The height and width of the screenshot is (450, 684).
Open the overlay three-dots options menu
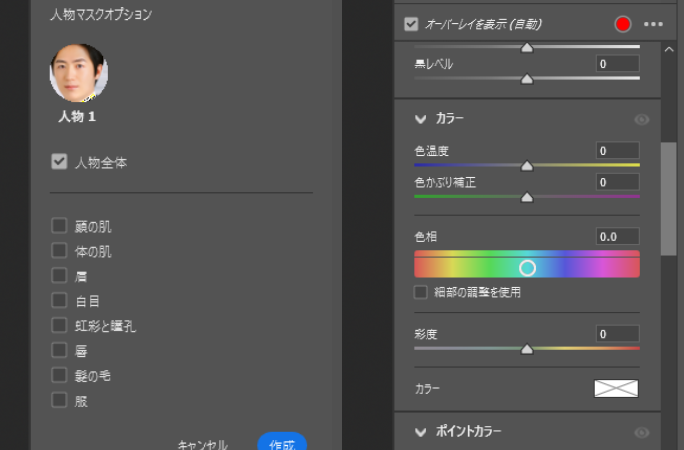pos(653,24)
